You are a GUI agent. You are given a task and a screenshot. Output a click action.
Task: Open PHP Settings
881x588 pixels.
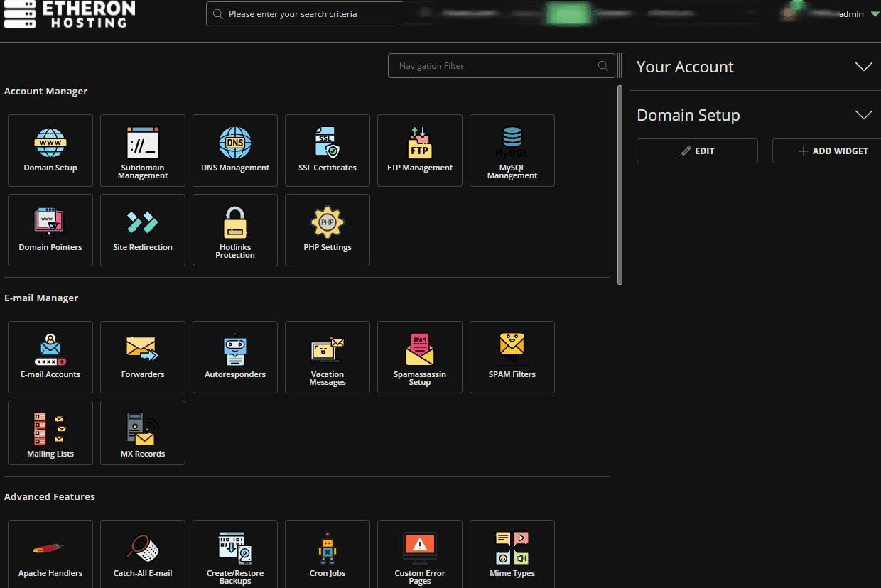[x=328, y=230]
